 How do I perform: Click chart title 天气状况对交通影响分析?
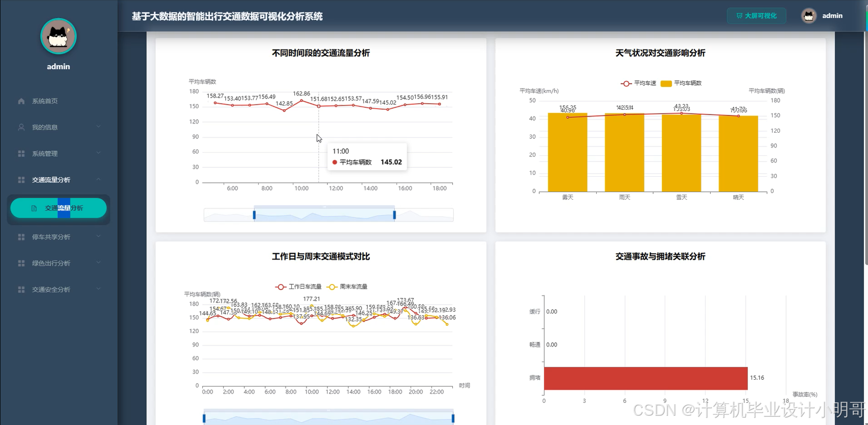point(660,53)
